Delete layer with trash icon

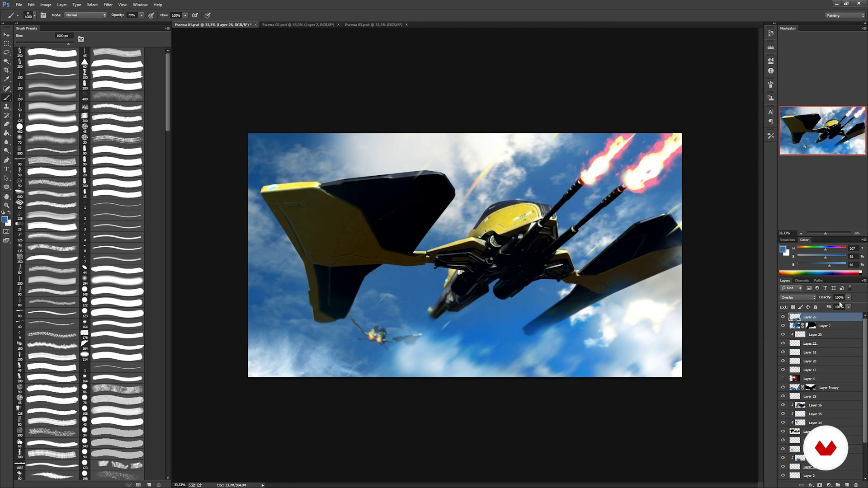click(856, 485)
